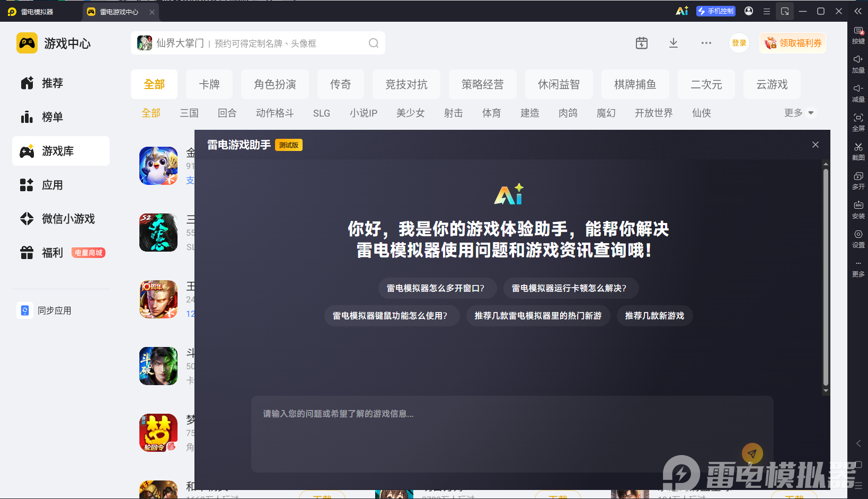868x499 pixels.
Task: Open 微信小游戏 section
Action: point(61,219)
